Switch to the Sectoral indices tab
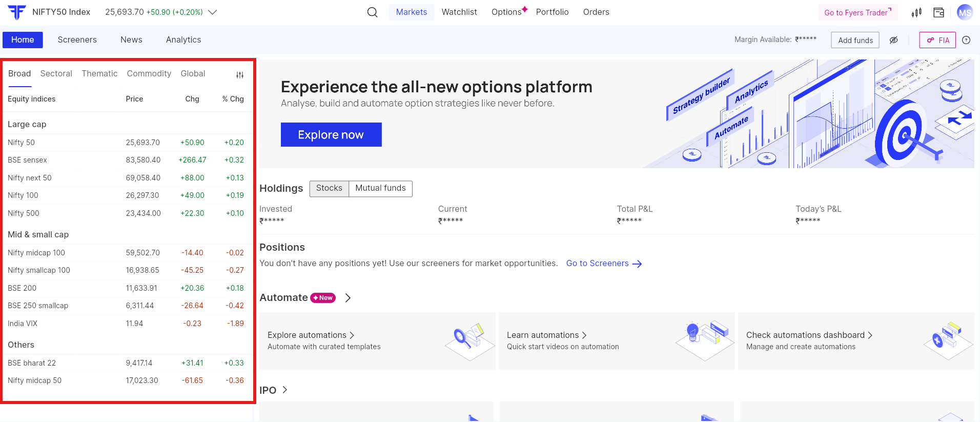980x422 pixels. point(56,74)
